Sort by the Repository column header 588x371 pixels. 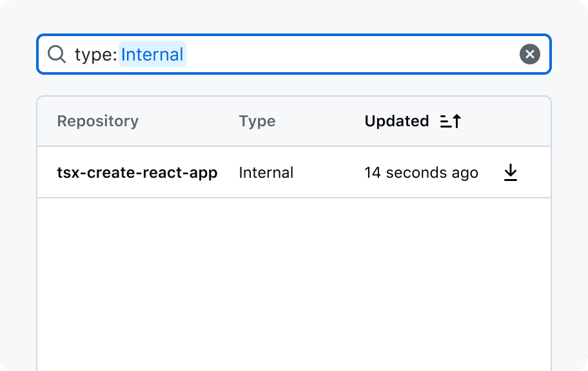pos(98,121)
